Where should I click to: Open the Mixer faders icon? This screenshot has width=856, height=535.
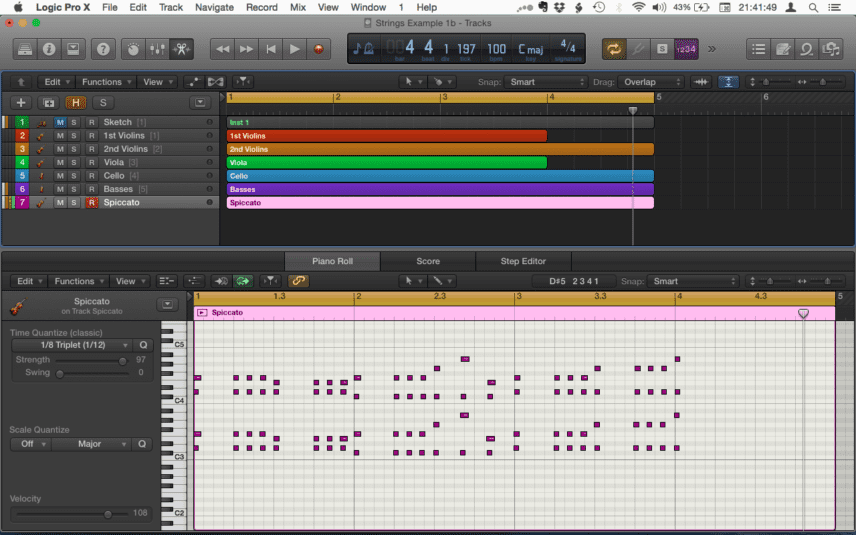157,49
